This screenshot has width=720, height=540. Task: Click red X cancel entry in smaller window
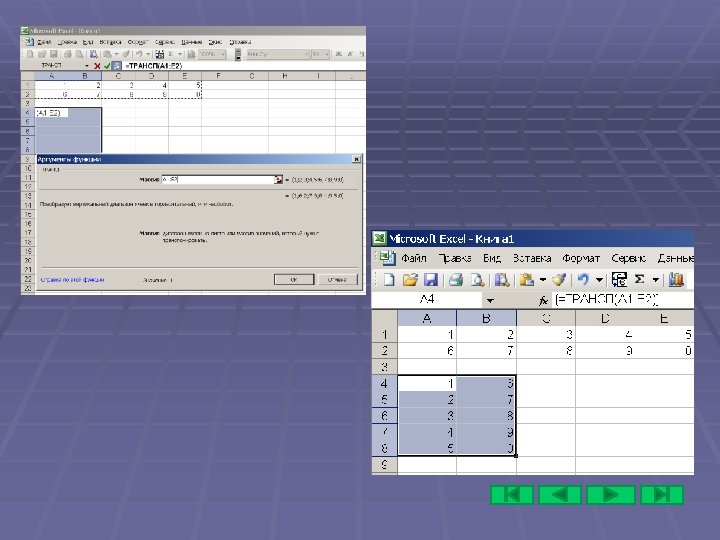[97, 66]
